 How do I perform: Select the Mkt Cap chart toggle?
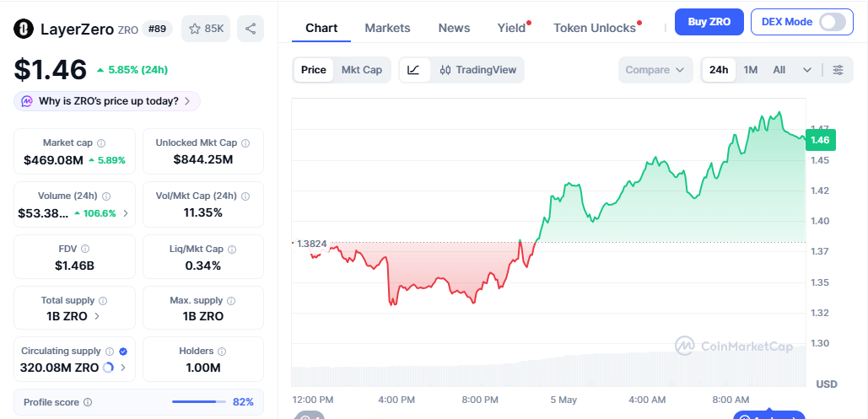362,70
